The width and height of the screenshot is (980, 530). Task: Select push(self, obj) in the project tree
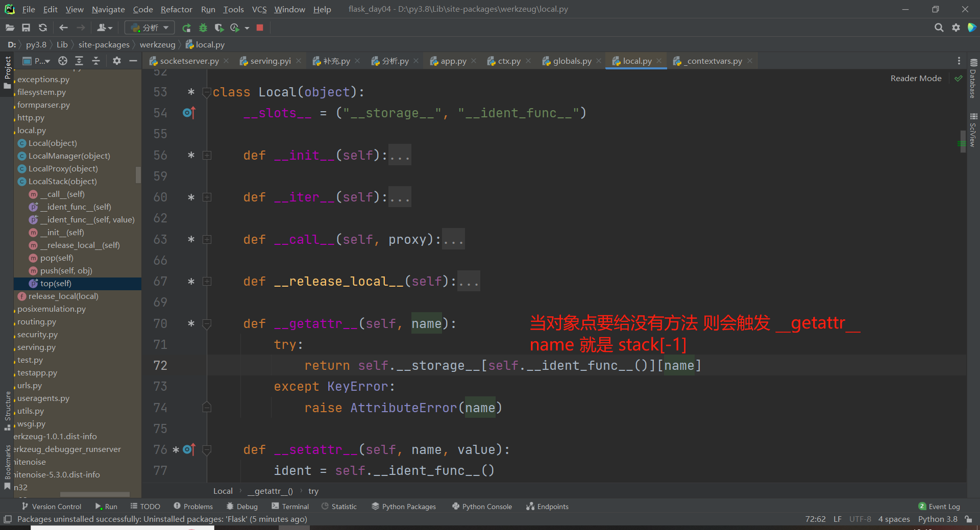(x=66, y=270)
